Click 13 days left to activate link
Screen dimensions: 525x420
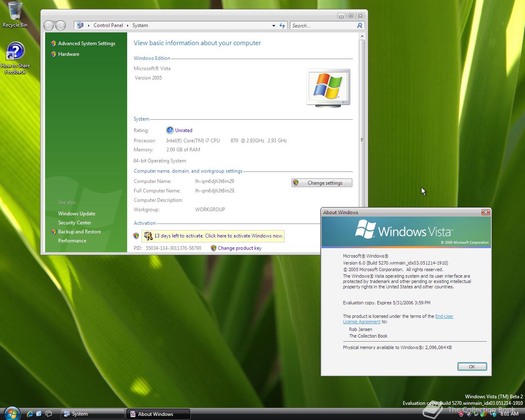(219, 236)
